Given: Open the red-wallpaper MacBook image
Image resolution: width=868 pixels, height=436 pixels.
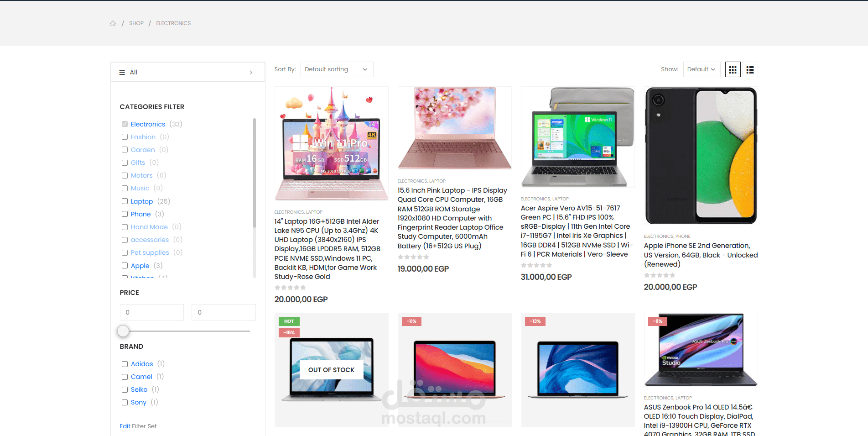Looking at the screenshot, I should click(455, 370).
